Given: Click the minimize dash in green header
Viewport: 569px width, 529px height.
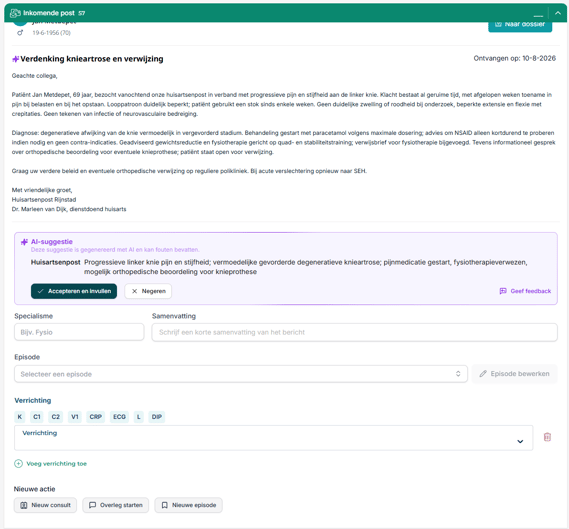Looking at the screenshot, I should click(538, 16).
